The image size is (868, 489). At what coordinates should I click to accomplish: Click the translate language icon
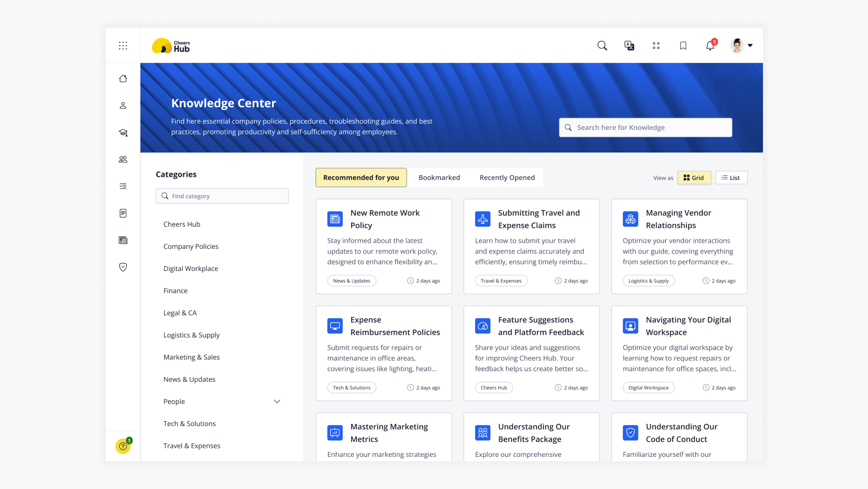[x=629, y=46]
